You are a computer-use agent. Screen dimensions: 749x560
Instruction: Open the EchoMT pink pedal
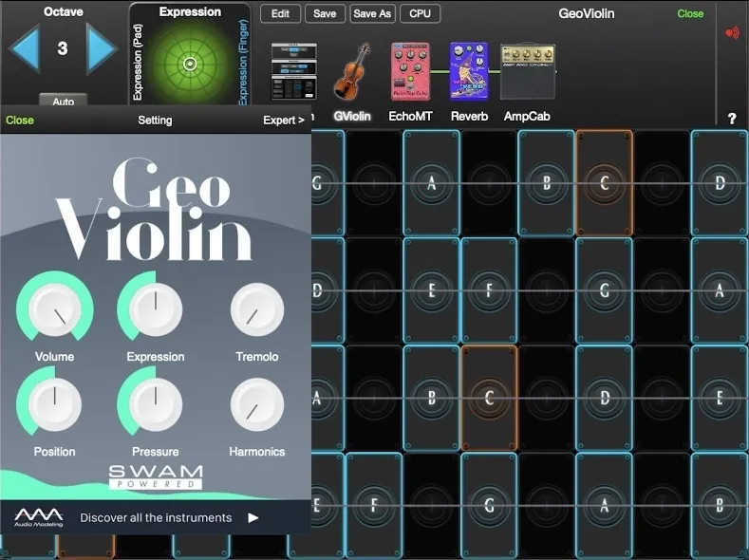(x=410, y=71)
